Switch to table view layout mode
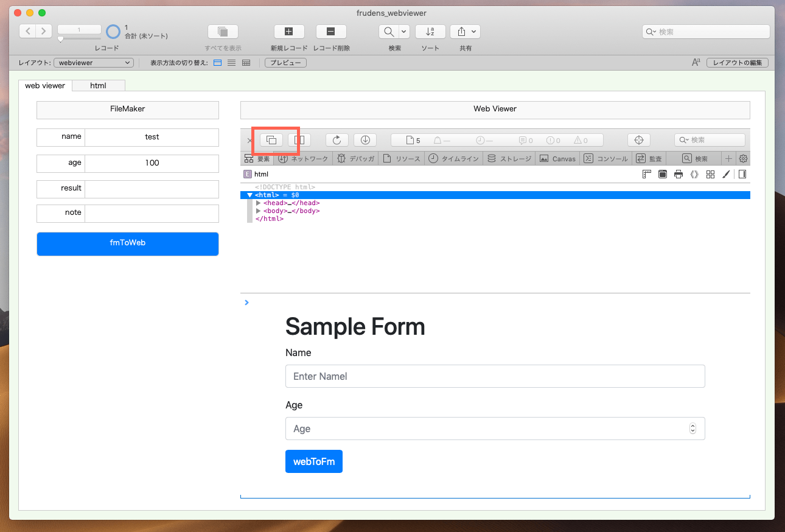This screenshot has width=785, height=532. tap(245, 62)
